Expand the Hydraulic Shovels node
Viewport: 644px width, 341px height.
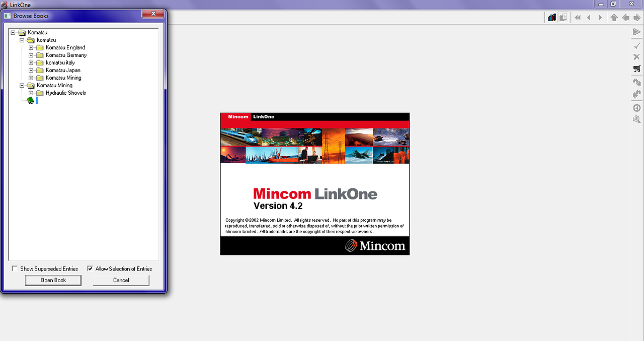(31, 93)
